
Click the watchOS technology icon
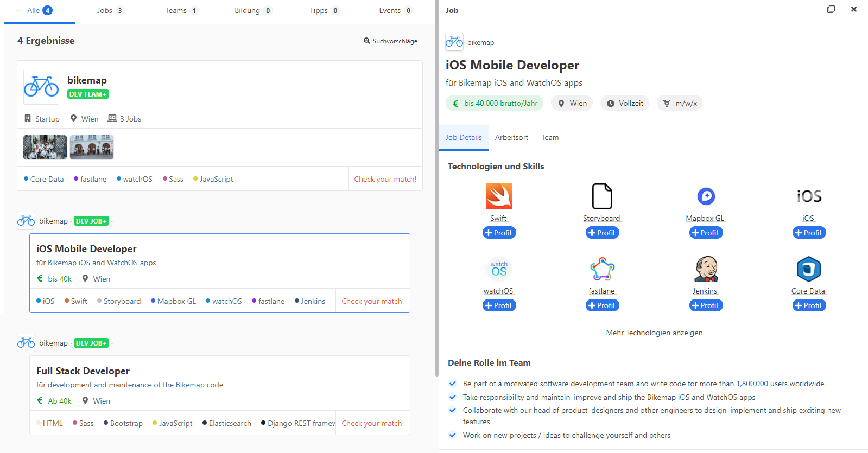click(x=499, y=269)
